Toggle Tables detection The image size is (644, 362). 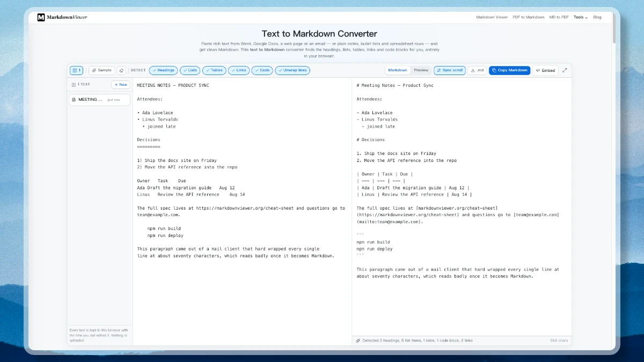[214, 70]
